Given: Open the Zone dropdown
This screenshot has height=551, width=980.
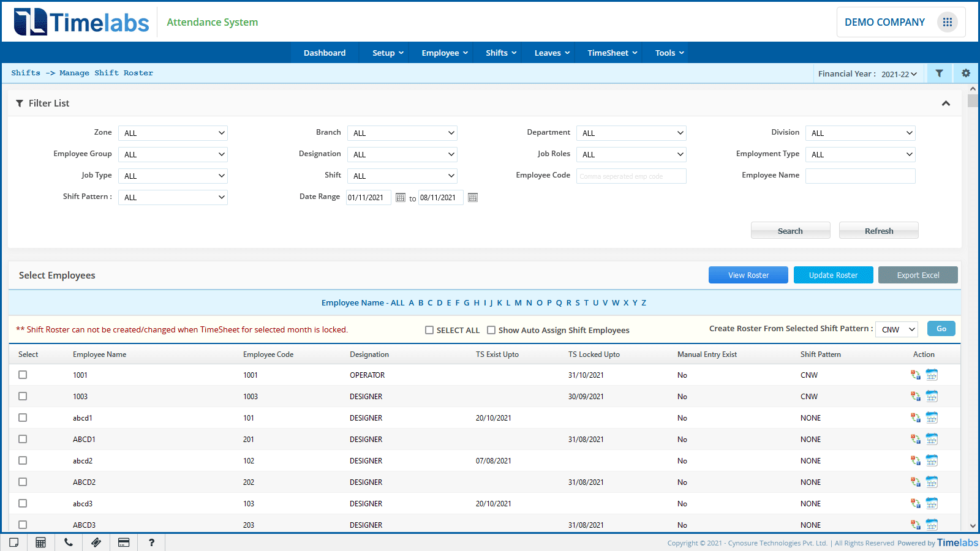Looking at the screenshot, I should point(173,133).
